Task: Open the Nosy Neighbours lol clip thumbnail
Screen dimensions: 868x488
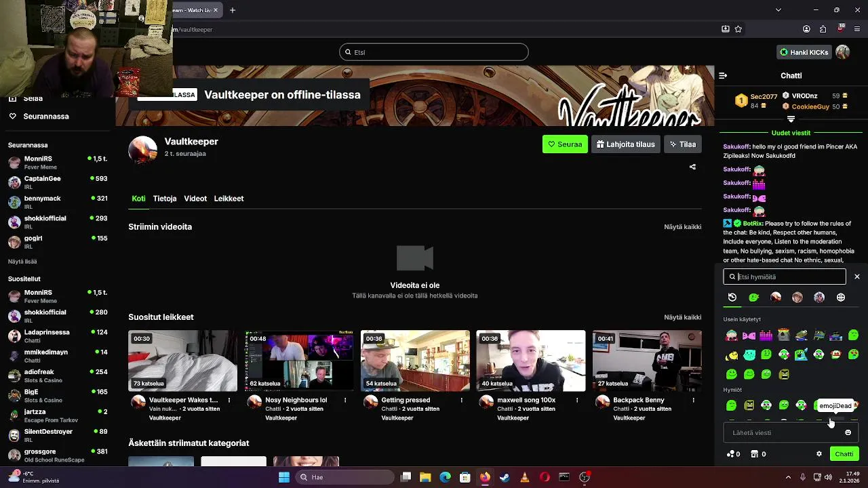Action: 299,361
